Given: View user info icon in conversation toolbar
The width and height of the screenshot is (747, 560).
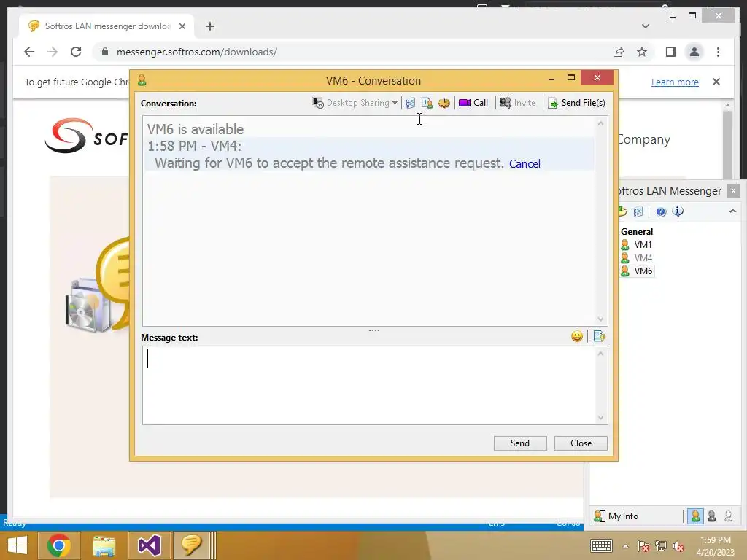Looking at the screenshot, I should click(x=427, y=103).
